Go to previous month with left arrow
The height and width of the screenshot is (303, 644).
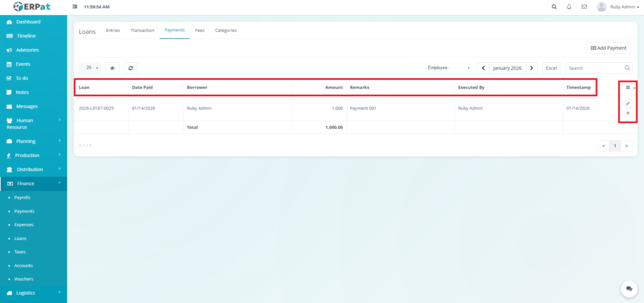pyautogui.click(x=482, y=68)
